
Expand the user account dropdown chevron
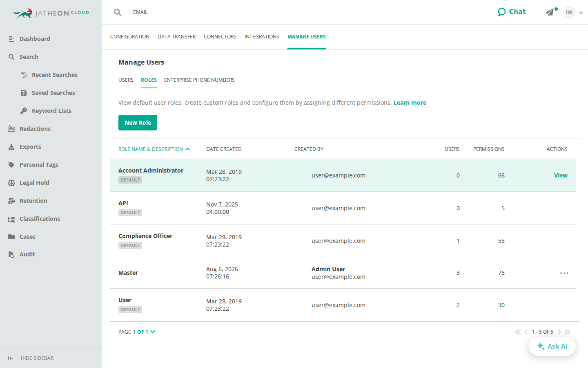581,13
